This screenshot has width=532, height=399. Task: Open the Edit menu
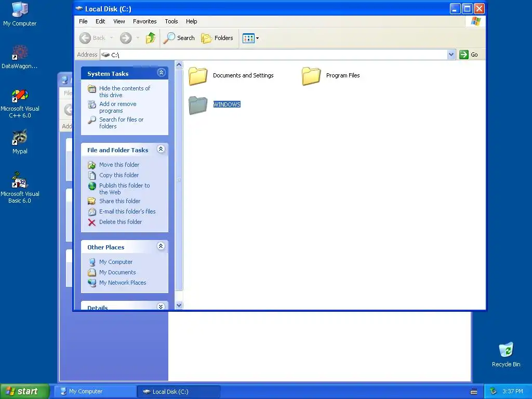[100, 21]
